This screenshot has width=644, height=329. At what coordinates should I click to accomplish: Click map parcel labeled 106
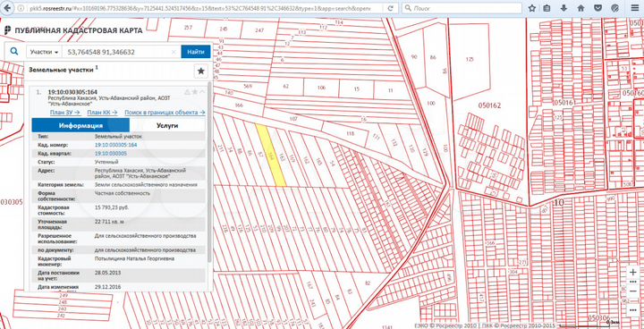(x=321, y=89)
